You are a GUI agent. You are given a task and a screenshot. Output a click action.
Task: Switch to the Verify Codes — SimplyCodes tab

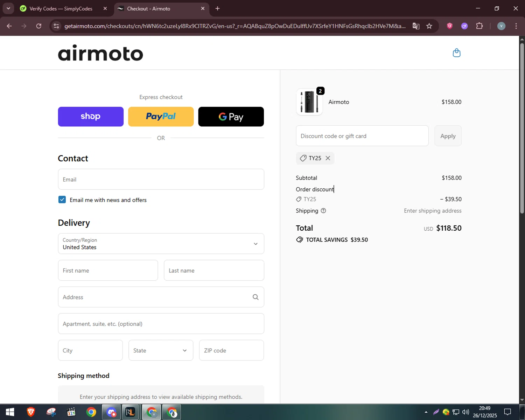coord(61,8)
